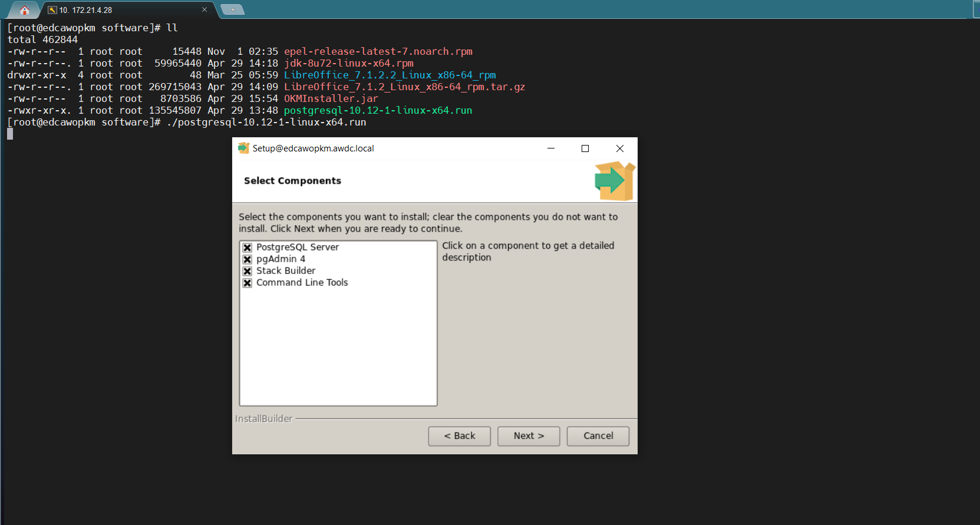Maximize the Setup dialog window

585,148
